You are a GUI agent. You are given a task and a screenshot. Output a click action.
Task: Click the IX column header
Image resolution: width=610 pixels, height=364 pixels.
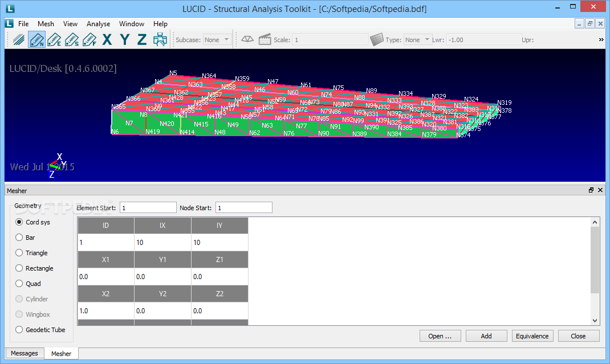pos(162,226)
